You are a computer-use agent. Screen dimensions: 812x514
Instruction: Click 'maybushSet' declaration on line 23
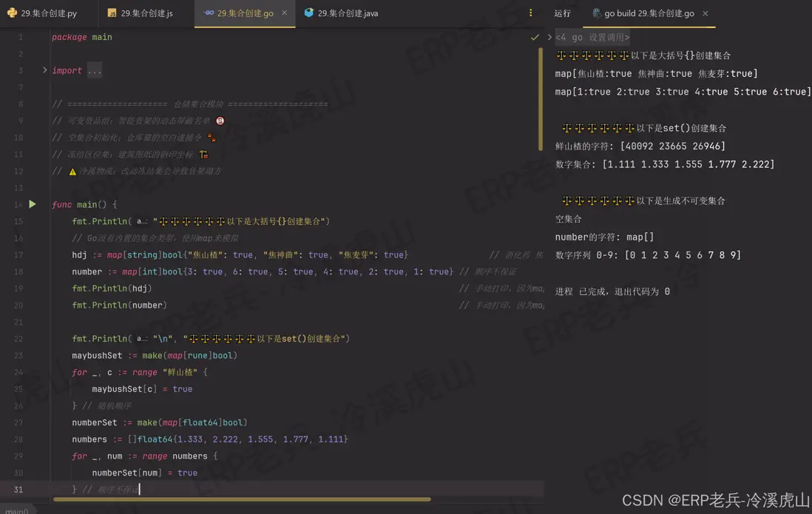pyautogui.click(x=97, y=356)
